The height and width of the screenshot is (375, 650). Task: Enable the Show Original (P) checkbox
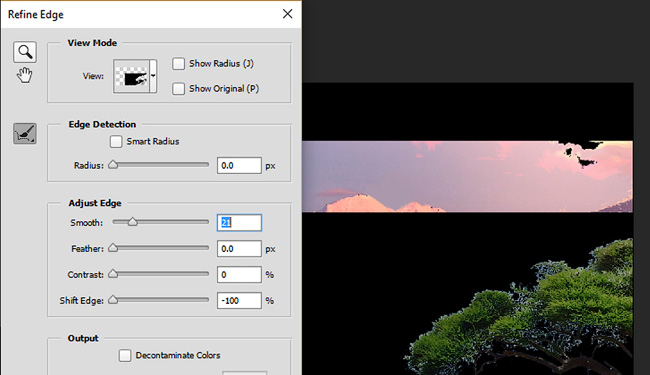[x=179, y=89]
